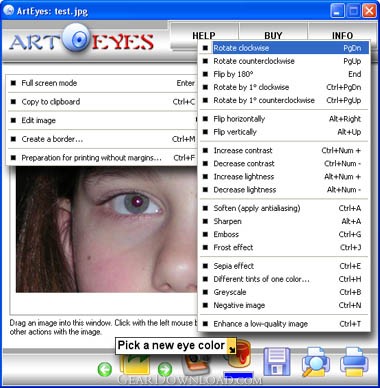The image size is (380, 388).
Task: Open the image folder icon
Action: pos(135,365)
